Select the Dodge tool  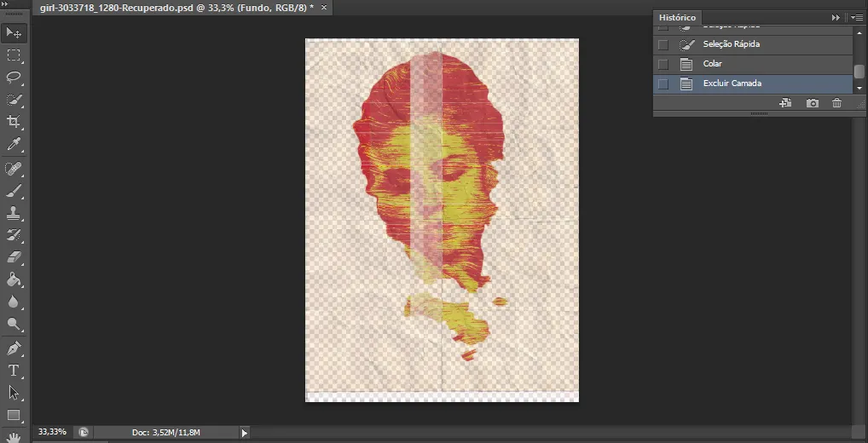point(14,324)
